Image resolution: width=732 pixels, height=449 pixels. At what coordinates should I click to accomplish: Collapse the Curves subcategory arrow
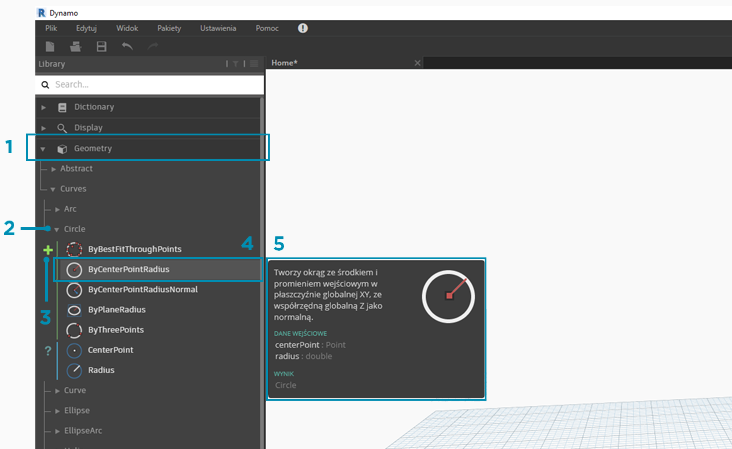53,189
